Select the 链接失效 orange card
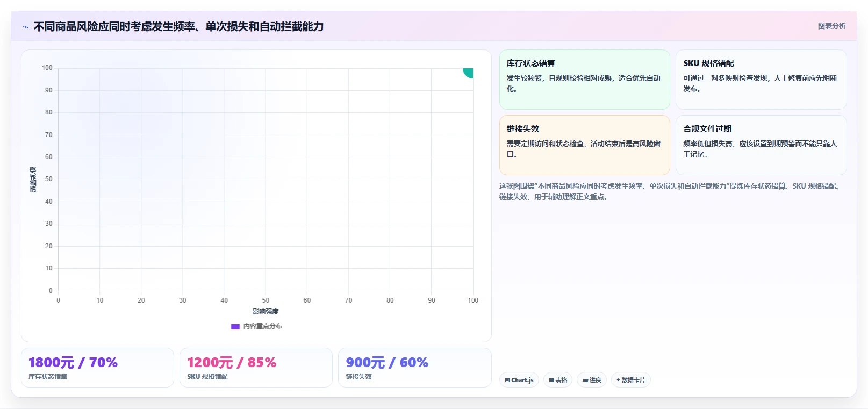This screenshot has width=868, height=409. coord(584,145)
